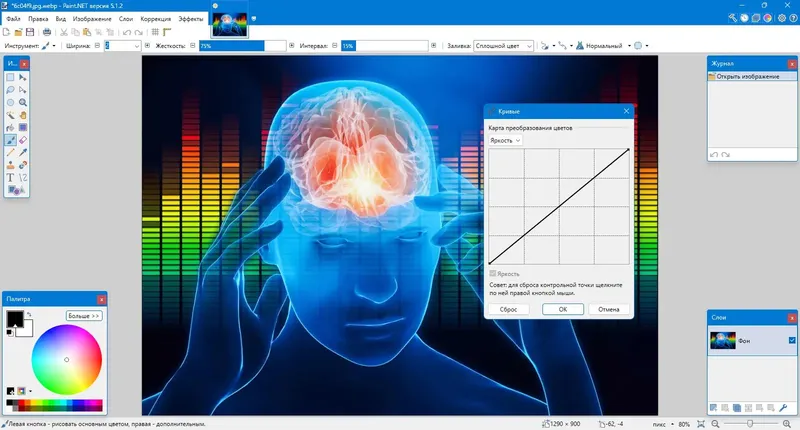Screen dimensions: 800x430
Task: Click the Жесткость hardness slider bar
Action: click(x=242, y=46)
